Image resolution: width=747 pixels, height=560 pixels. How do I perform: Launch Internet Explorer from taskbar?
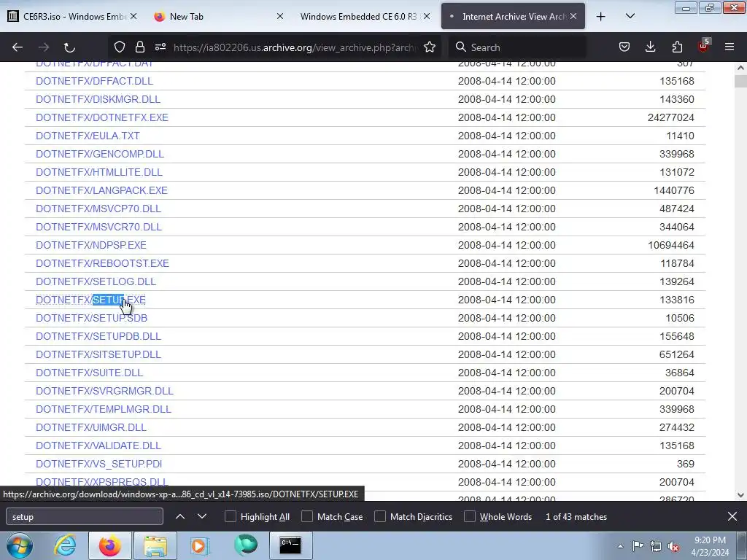tap(65, 545)
